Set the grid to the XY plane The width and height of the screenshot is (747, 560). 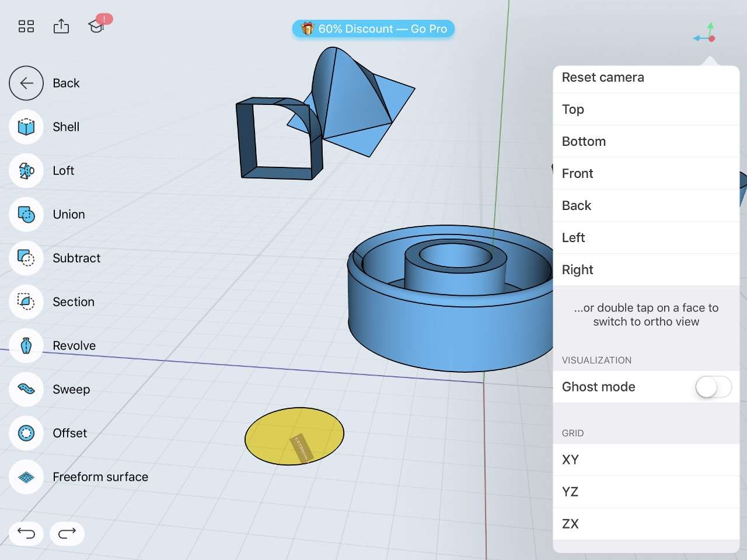click(645, 460)
